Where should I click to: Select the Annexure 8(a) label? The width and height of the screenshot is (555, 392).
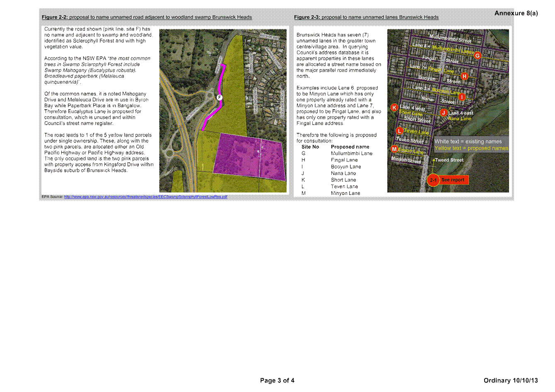(516, 13)
